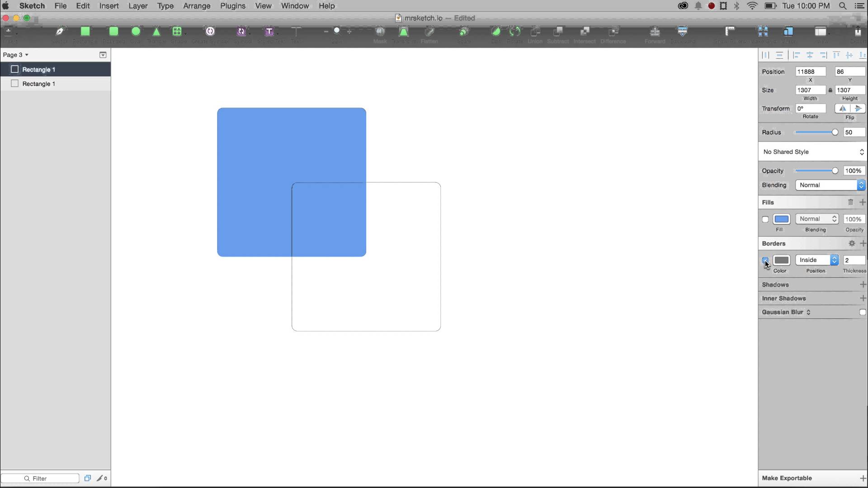Enable the Gaussian Blur checkbox
This screenshot has height=488, width=868.
coord(862,312)
